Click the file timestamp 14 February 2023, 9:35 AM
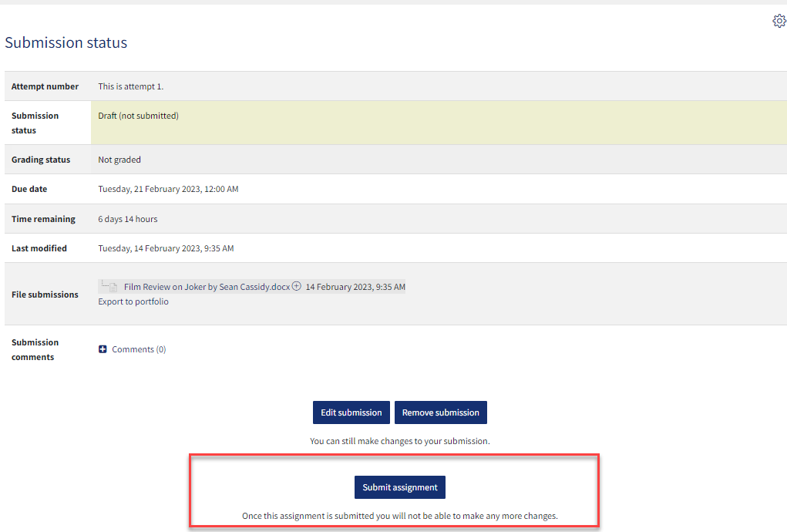 [x=355, y=287]
